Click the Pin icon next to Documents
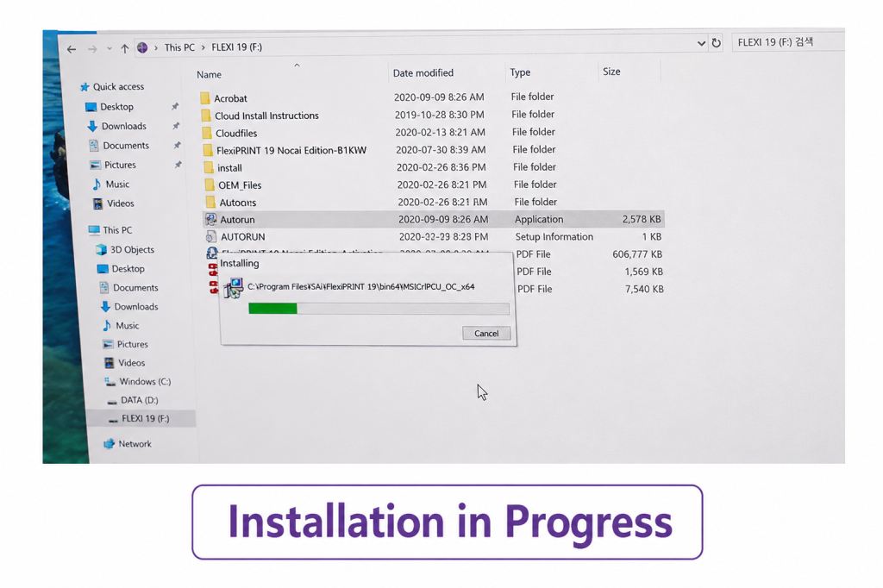This screenshot has height=588, width=883. (x=178, y=146)
